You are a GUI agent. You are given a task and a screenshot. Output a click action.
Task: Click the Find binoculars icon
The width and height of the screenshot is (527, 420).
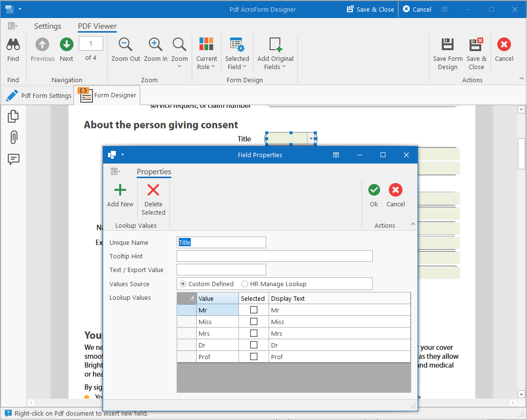pyautogui.click(x=13, y=44)
